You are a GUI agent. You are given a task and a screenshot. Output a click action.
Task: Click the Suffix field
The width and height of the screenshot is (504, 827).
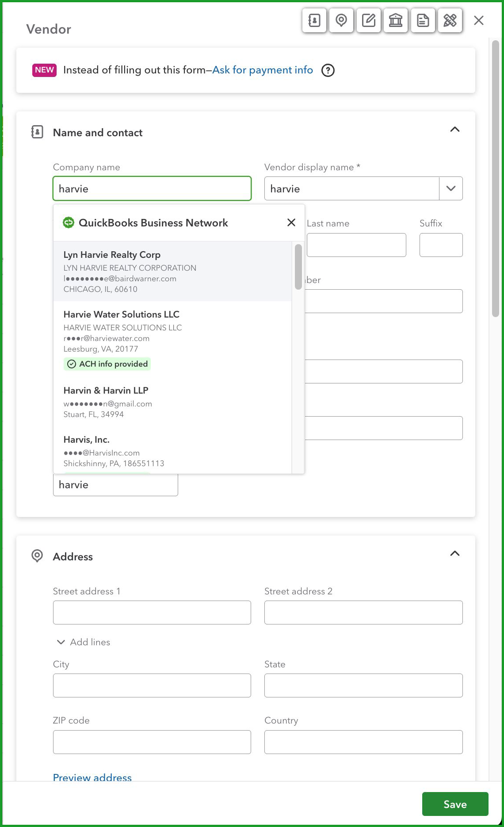(x=441, y=245)
